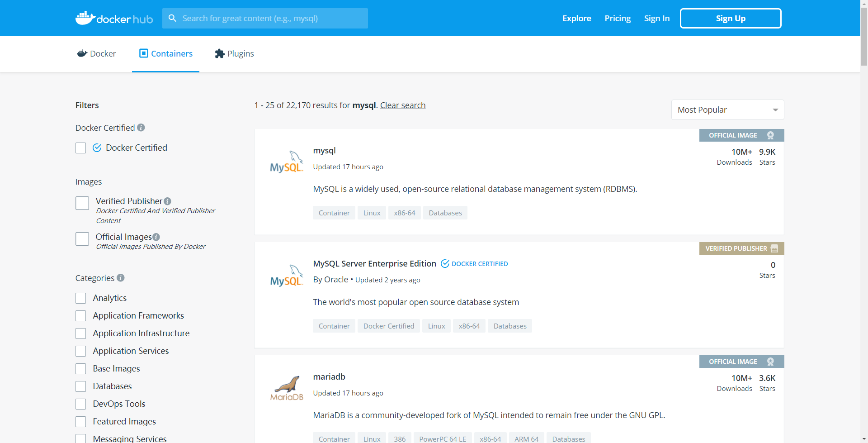Click Databases tag on Enterprise Edition card

click(x=510, y=326)
